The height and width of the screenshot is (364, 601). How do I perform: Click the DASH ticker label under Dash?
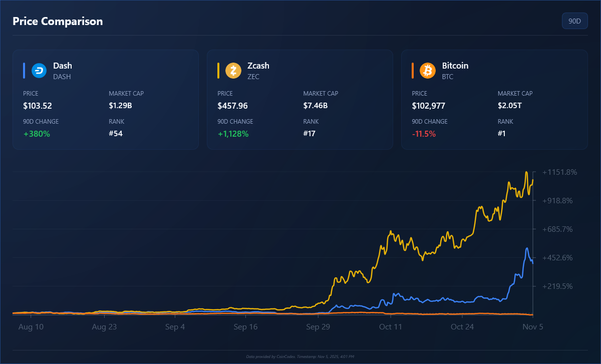pyautogui.click(x=62, y=77)
